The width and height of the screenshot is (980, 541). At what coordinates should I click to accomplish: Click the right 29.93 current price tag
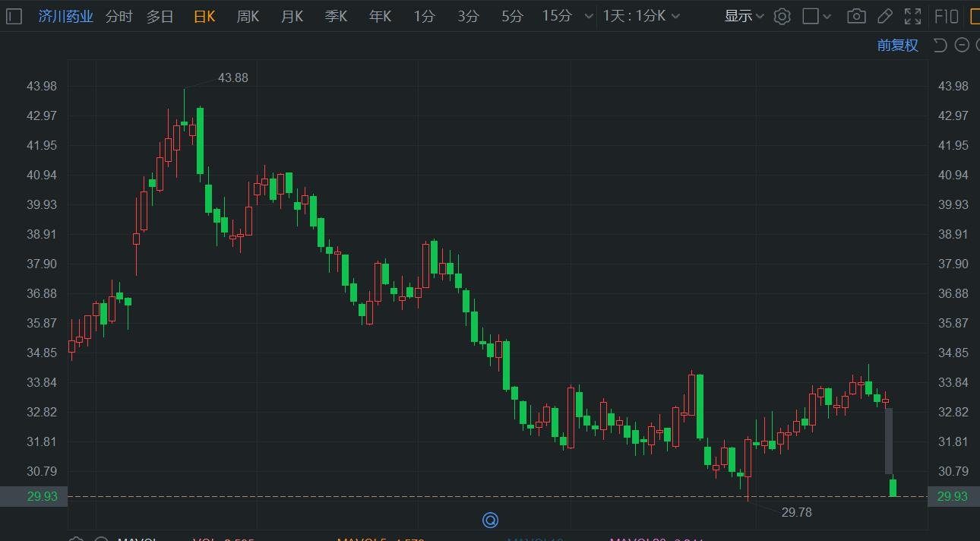tap(953, 496)
